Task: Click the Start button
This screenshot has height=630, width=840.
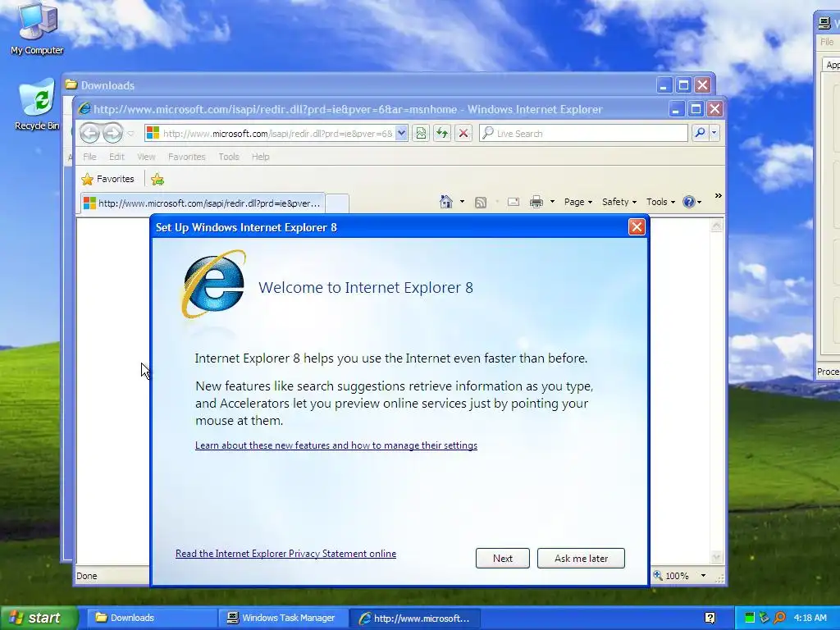Action: 39,618
